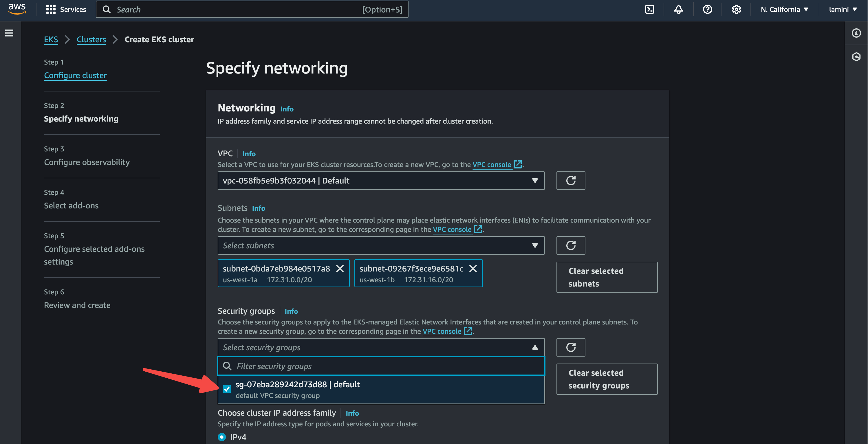868x444 pixels.
Task: Select the Review and create step
Action: [77, 305]
